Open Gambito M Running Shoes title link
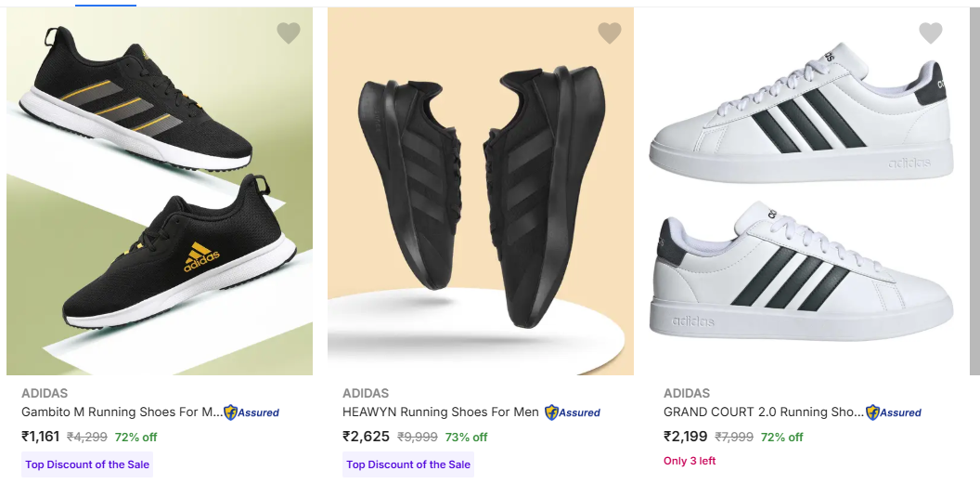 click(122, 412)
